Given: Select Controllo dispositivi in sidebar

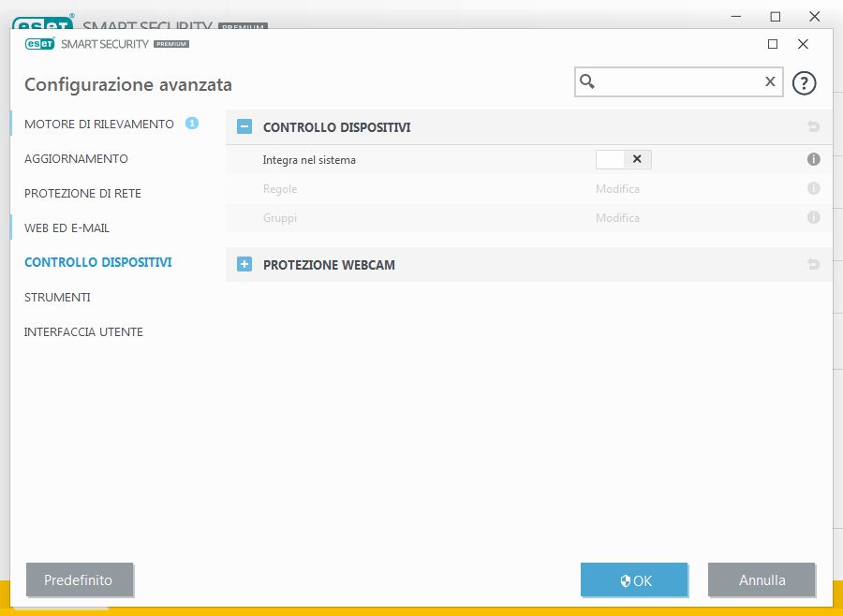Looking at the screenshot, I should (97, 262).
